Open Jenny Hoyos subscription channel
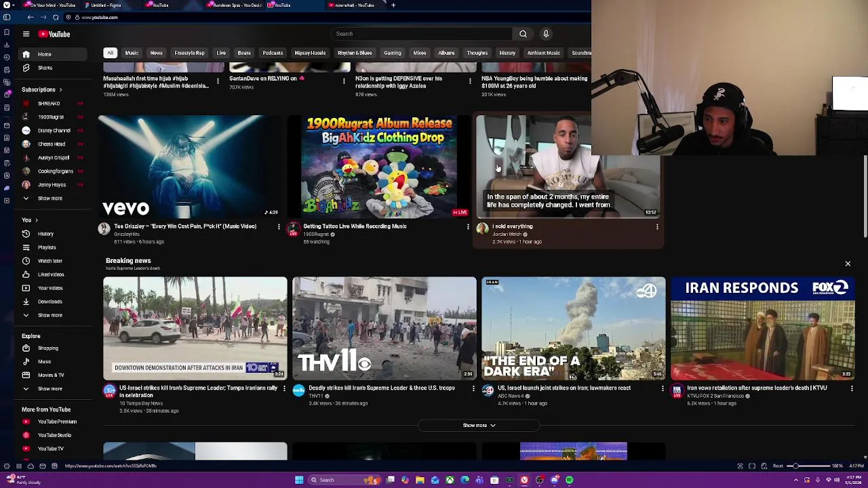This screenshot has height=488, width=868. click(x=52, y=185)
